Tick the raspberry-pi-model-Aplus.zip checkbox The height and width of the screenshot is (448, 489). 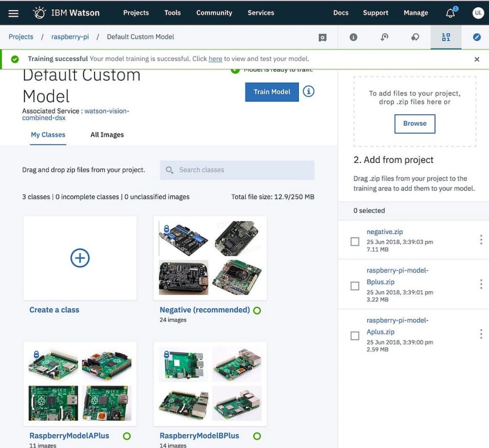[x=355, y=336]
